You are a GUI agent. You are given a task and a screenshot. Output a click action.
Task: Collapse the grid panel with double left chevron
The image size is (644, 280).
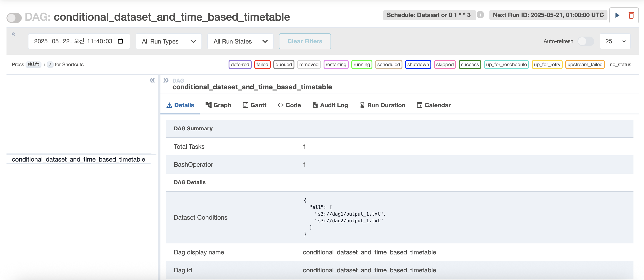152,80
